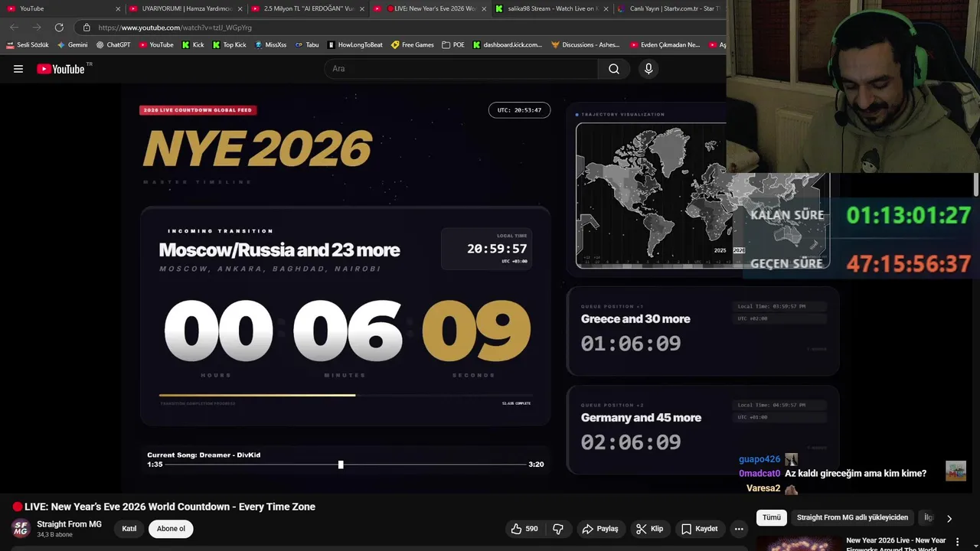Show next filter chips with right chevron
Screen dimensions: 980x551
coord(949,518)
